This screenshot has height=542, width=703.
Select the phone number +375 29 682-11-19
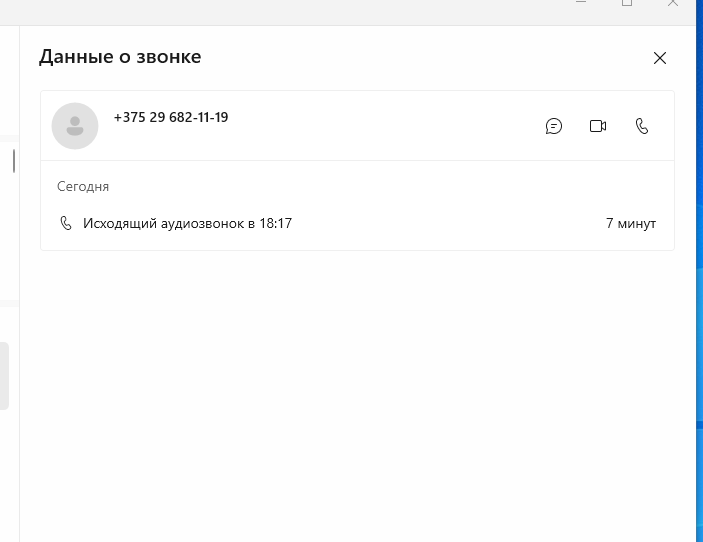coord(171,117)
